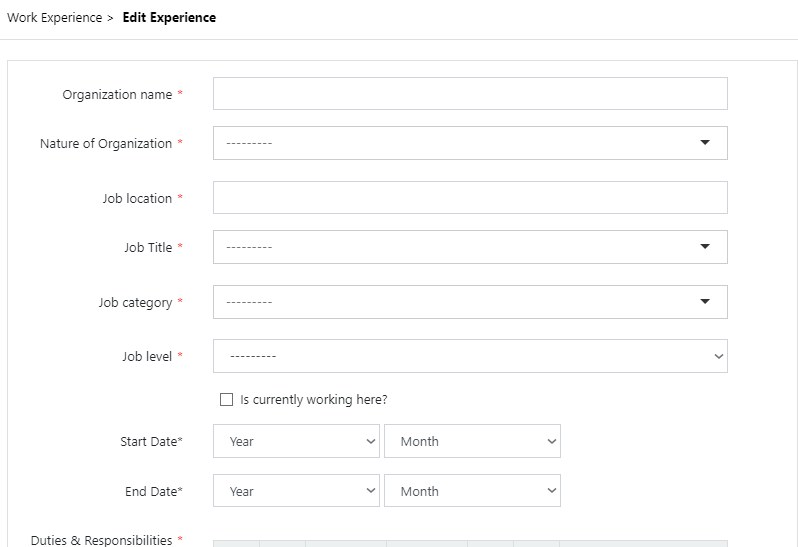Click the Job Title dropdown arrow
Viewport: 798px width, 547px height.
pos(704,247)
